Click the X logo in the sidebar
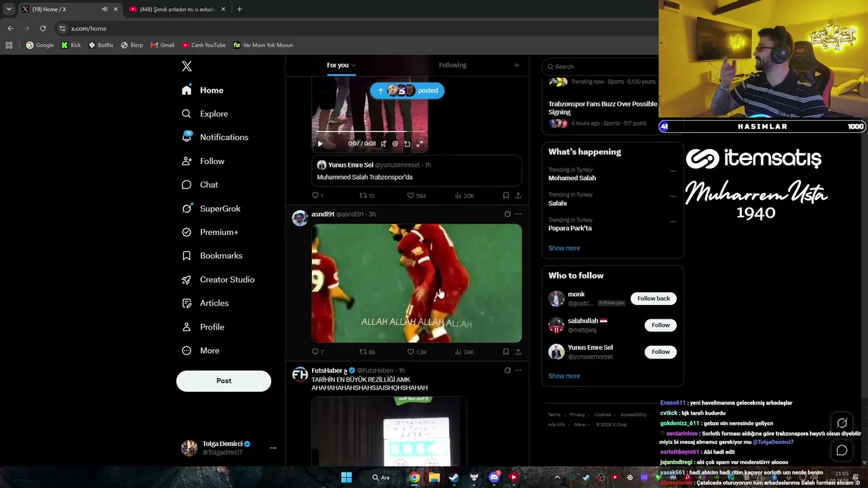This screenshot has width=868, height=488. coord(187,66)
